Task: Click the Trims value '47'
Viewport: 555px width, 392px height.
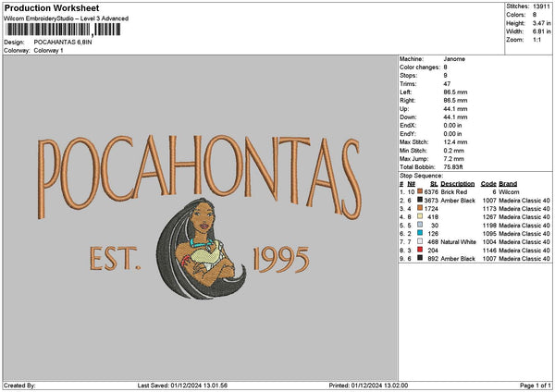Action: (x=447, y=84)
